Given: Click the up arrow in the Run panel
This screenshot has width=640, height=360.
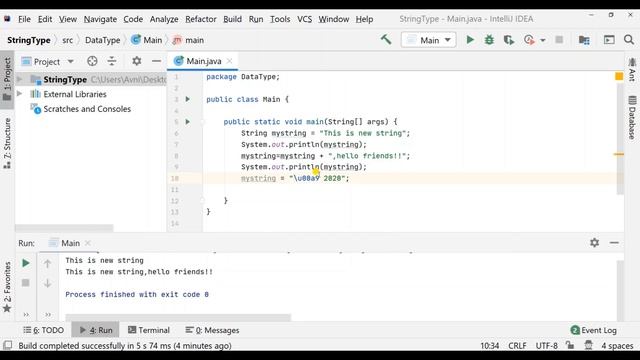Looking at the screenshot, I should tap(47, 264).
